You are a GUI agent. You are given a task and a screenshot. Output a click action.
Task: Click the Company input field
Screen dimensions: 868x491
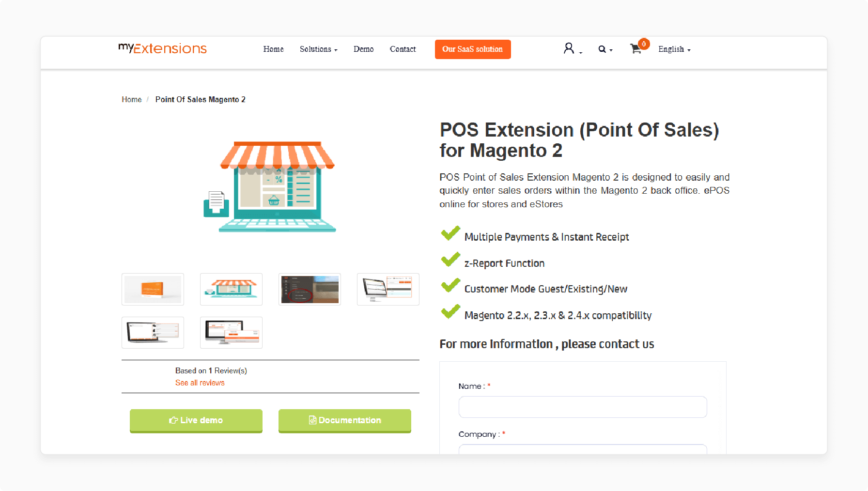point(583,449)
